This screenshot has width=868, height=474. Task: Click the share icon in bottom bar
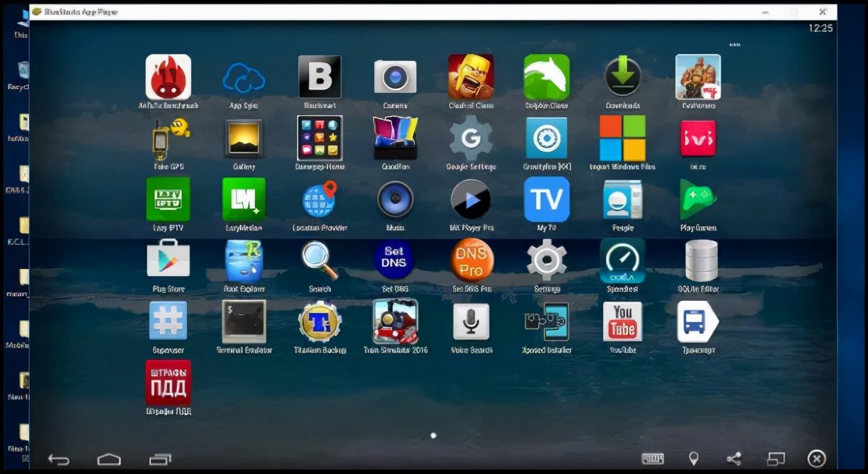click(734, 459)
